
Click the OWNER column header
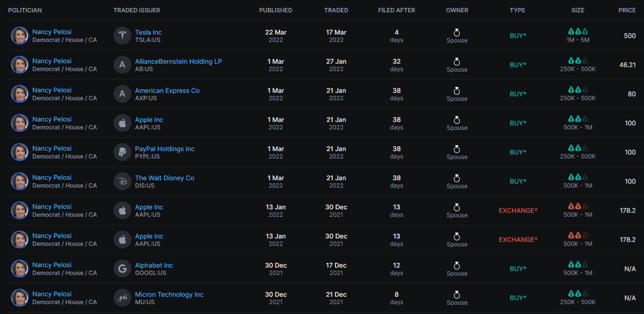[x=457, y=10]
